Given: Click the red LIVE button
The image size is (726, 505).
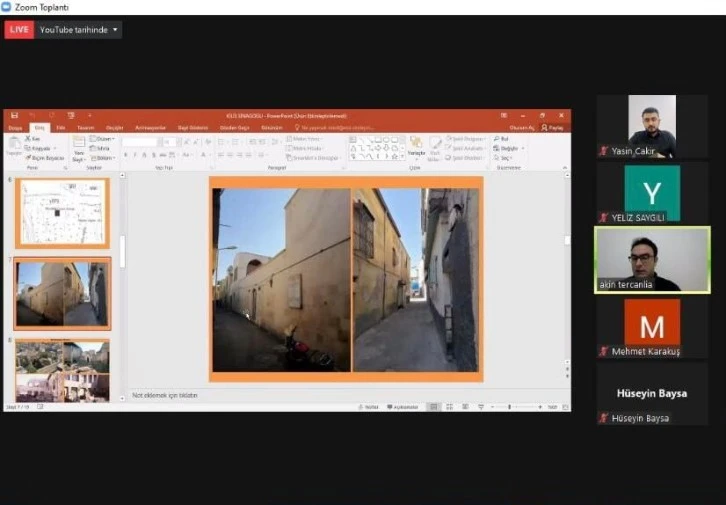Looking at the screenshot, I should [18, 30].
